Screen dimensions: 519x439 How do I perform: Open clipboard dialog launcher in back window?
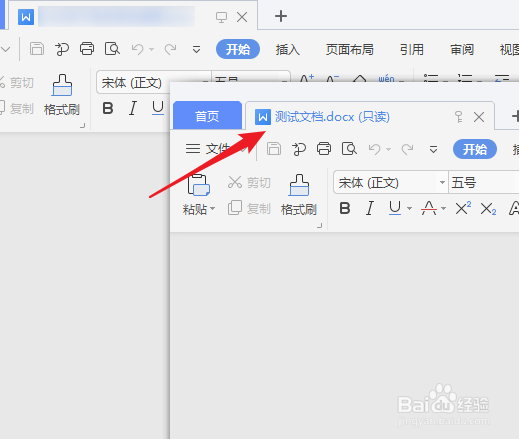tap(83, 126)
